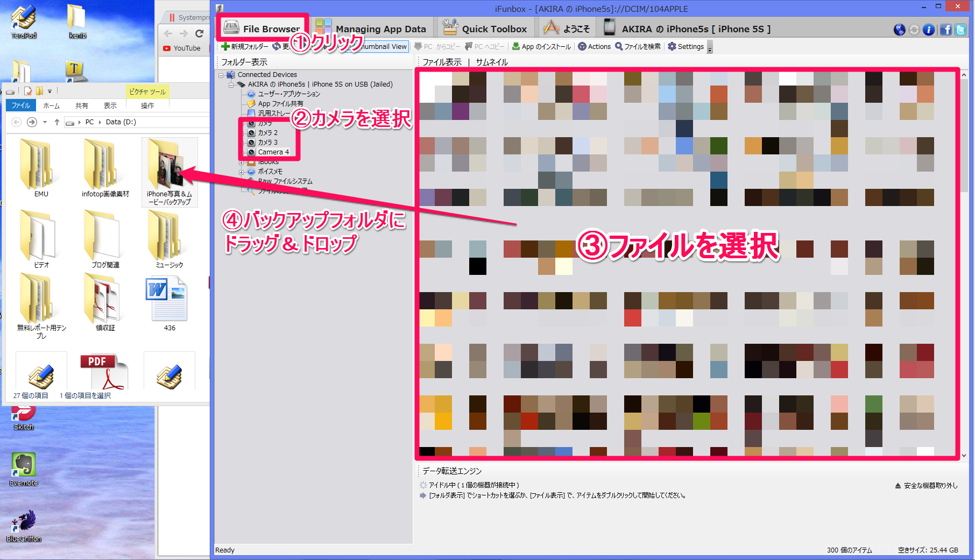
Task: Open the 操作 ribbon tab in Explorer
Action: pyautogui.click(x=147, y=105)
